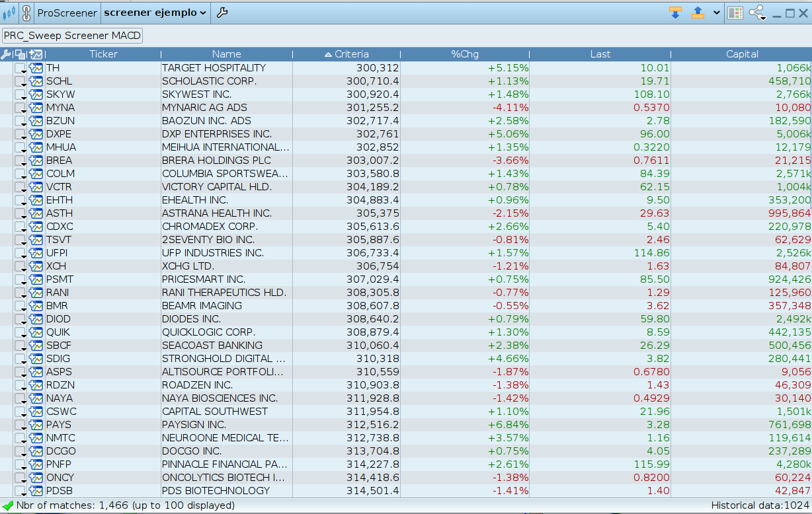Click the orange bar with down arrow icon
This screenshot has height=514, width=812.
(x=675, y=13)
